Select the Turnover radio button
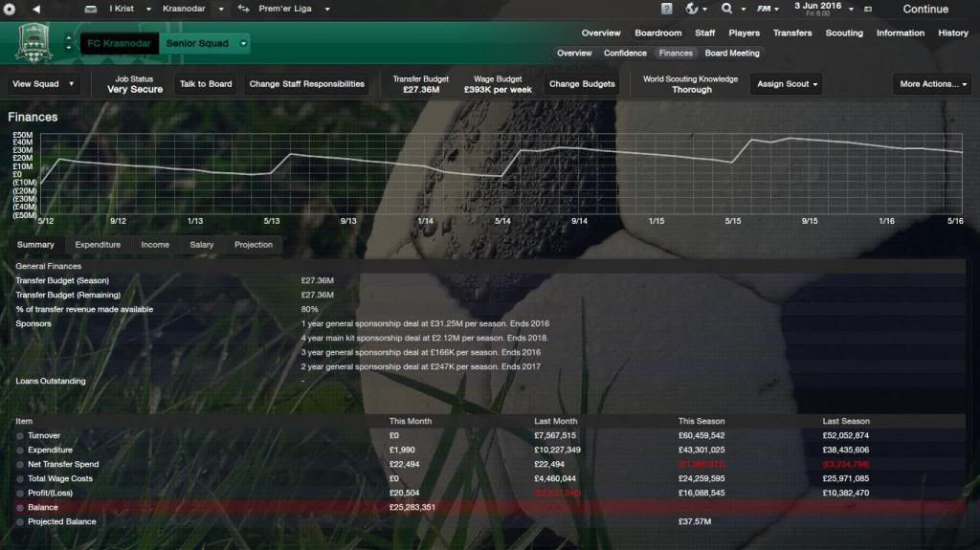Screen dimensions: 980x550 20,436
